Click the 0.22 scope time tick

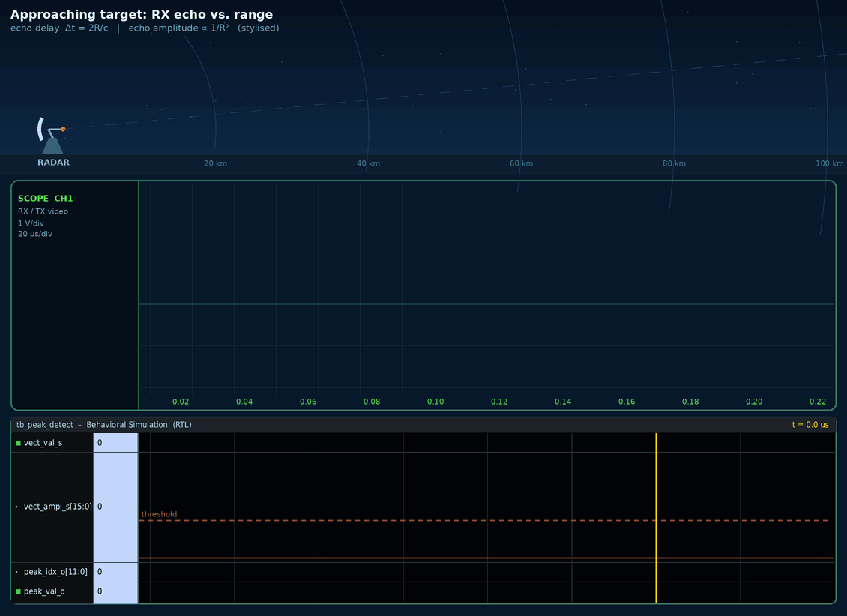818,402
